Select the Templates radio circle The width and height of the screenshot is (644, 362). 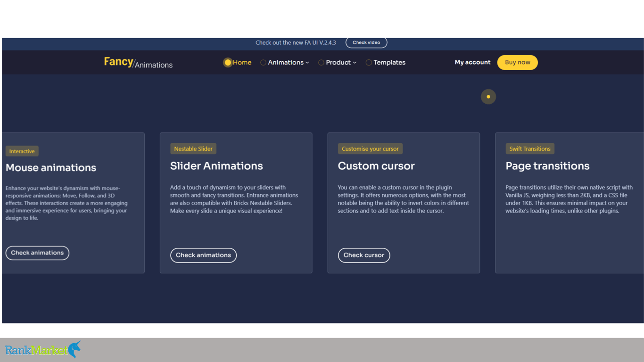pyautogui.click(x=369, y=62)
